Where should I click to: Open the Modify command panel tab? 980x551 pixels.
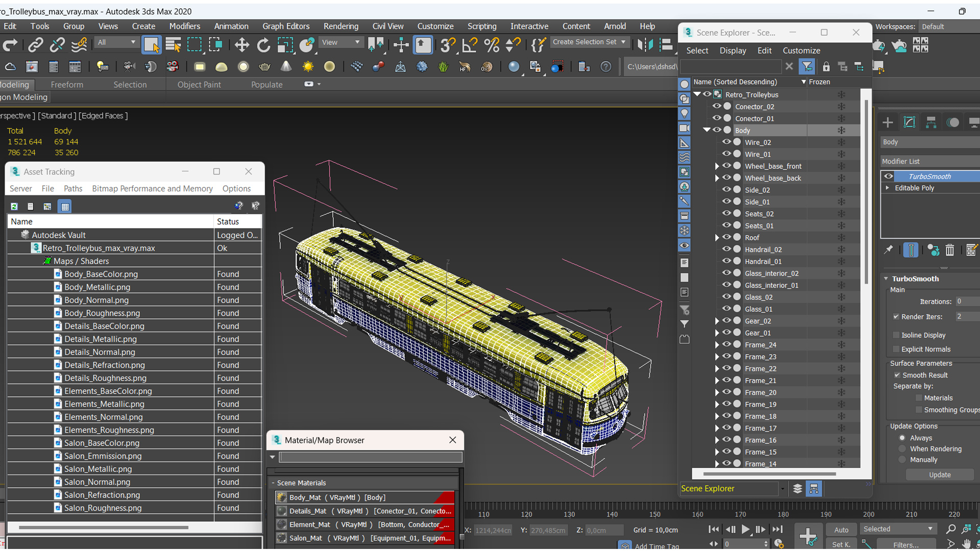[x=910, y=122]
